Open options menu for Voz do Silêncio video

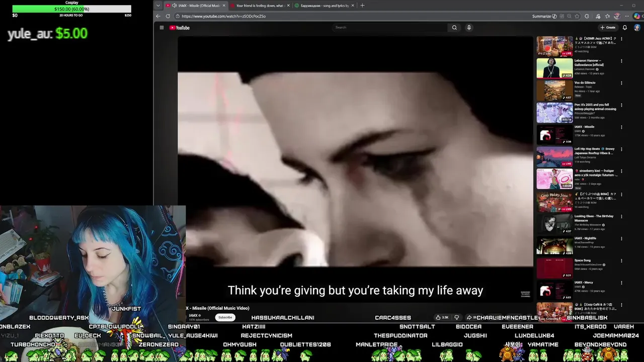621,83
